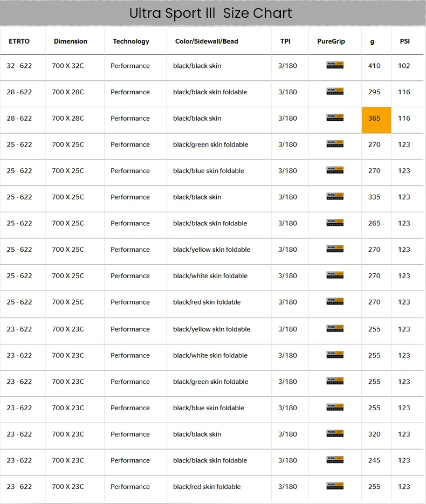Screen dimensions: 426x504
Task: Click the Ultra Sport III Size Chart title
Action: (x=211, y=13)
